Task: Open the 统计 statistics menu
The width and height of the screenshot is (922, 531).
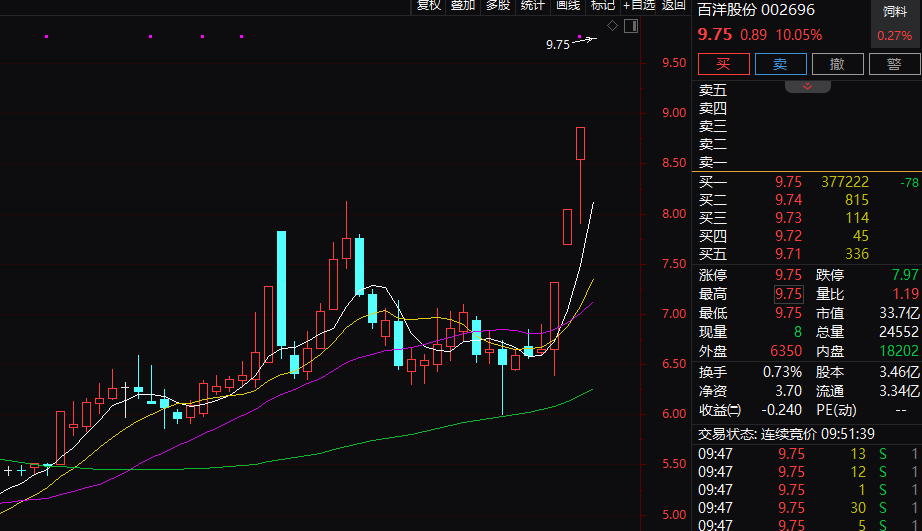Action: pos(532,5)
